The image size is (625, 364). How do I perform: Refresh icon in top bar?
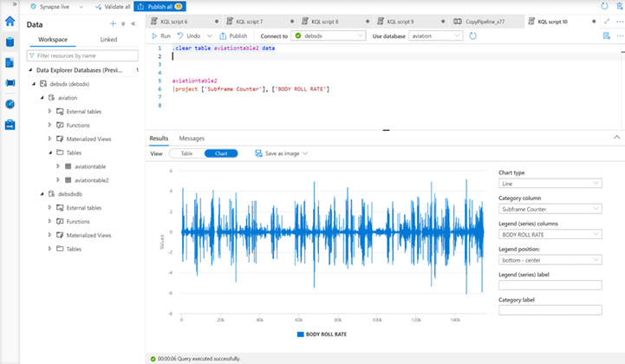pos(605,6)
